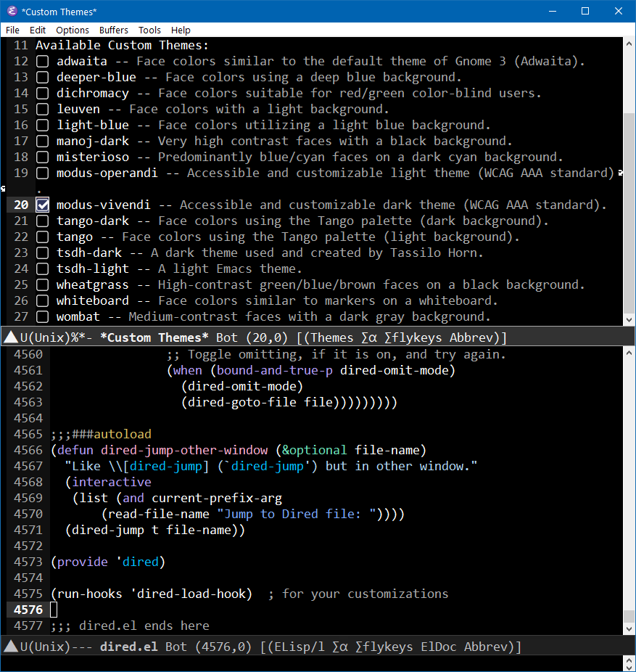Viewport: 636px width, 672px height.
Task: Open the Tools menu
Action: tap(149, 30)
